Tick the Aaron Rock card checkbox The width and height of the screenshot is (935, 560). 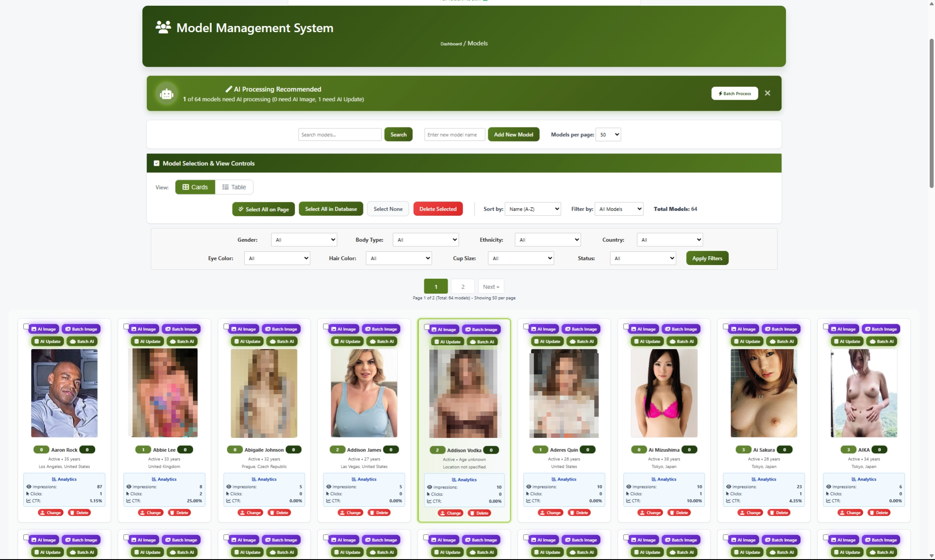pyautogui.click(x=26, y=327)
